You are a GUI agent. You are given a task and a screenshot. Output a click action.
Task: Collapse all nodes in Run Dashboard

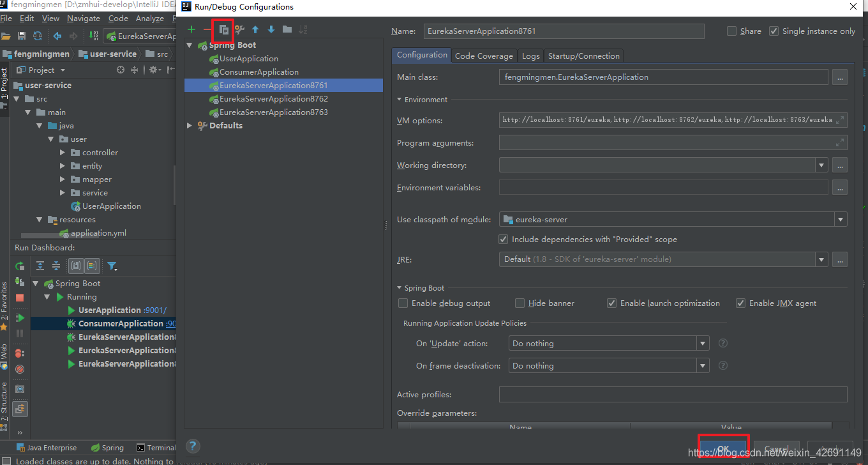coord(56,266)
